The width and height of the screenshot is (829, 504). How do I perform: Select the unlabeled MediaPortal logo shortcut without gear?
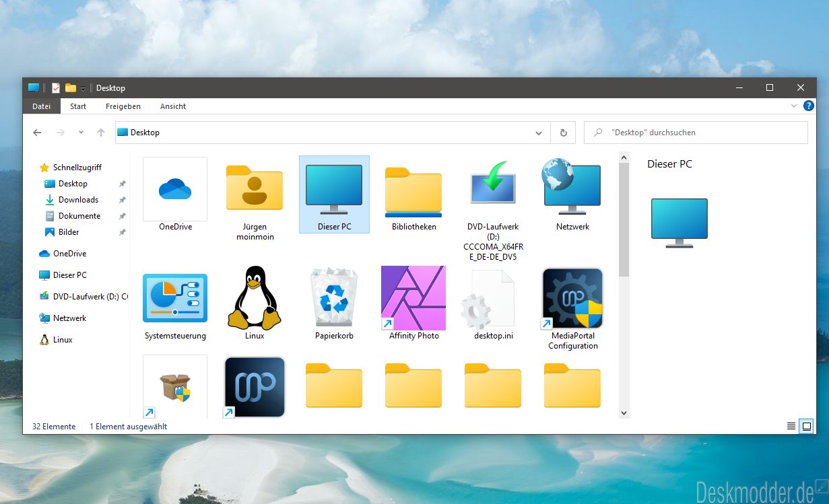255,387
